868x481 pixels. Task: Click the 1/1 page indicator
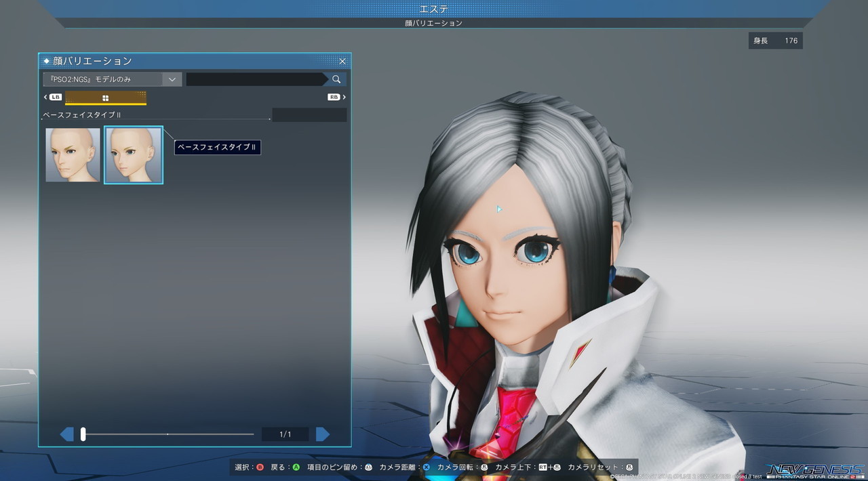pyautogui.click(x=285, y=434)
